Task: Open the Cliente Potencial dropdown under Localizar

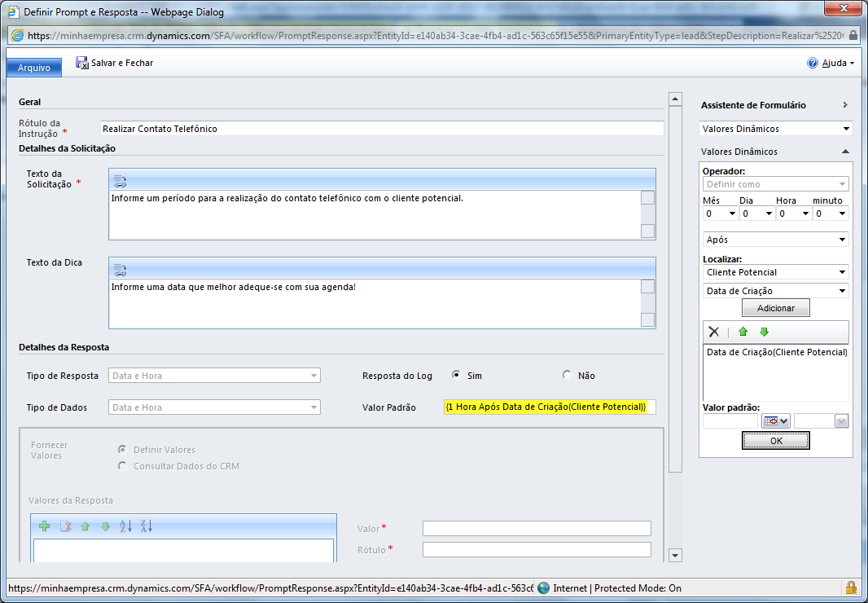Action: click(x=775, y=272)
